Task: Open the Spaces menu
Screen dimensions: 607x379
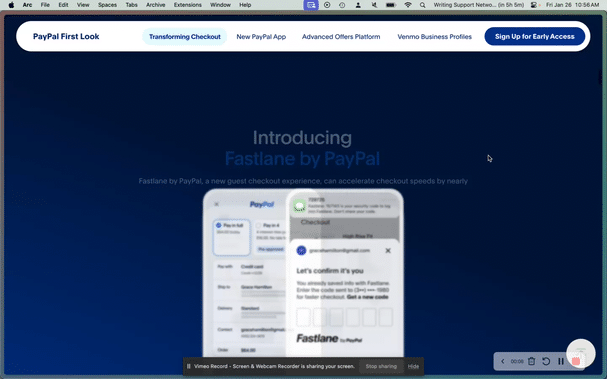Action: click(x=107, y=5)
